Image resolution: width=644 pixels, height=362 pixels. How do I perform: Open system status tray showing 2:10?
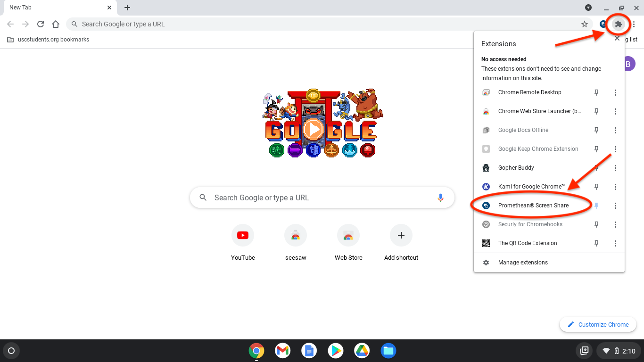pyautogui.click(x=619, y=351)
